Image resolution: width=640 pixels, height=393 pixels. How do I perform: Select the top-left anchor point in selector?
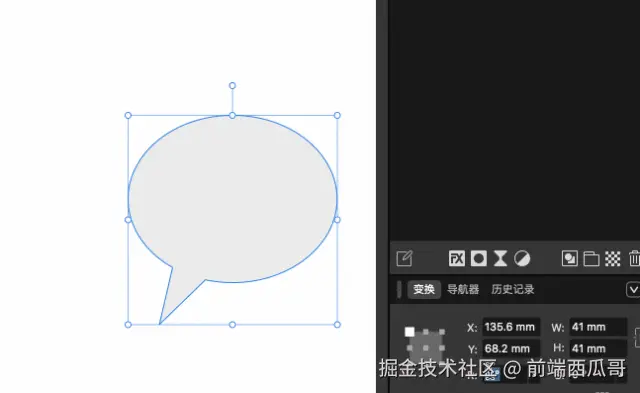409,332
